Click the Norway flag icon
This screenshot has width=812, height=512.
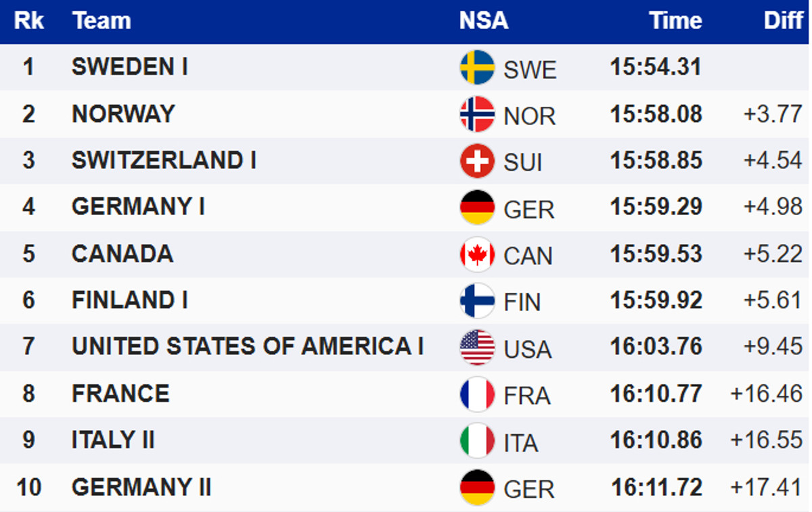click(477, 114)
